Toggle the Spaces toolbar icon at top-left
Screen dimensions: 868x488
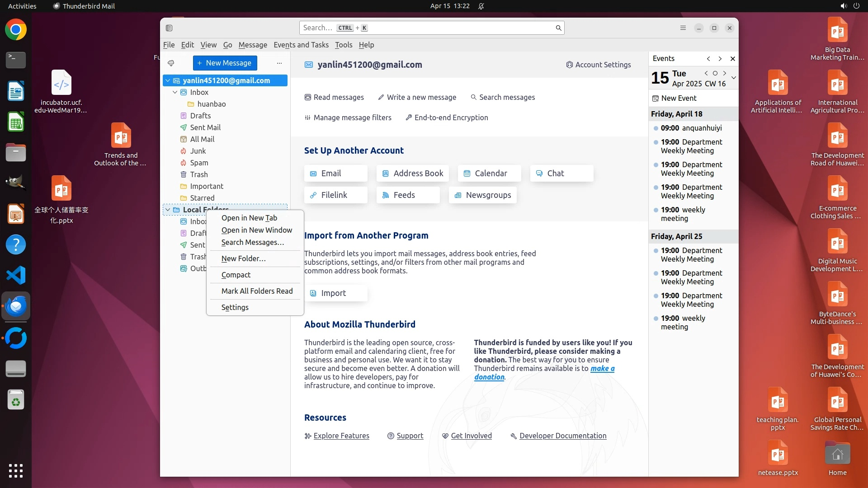(x=169, y=28)
